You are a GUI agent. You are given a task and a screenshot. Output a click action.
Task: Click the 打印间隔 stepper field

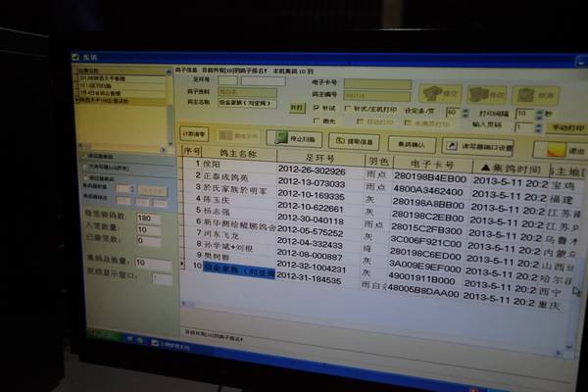[x=523, y=114]
